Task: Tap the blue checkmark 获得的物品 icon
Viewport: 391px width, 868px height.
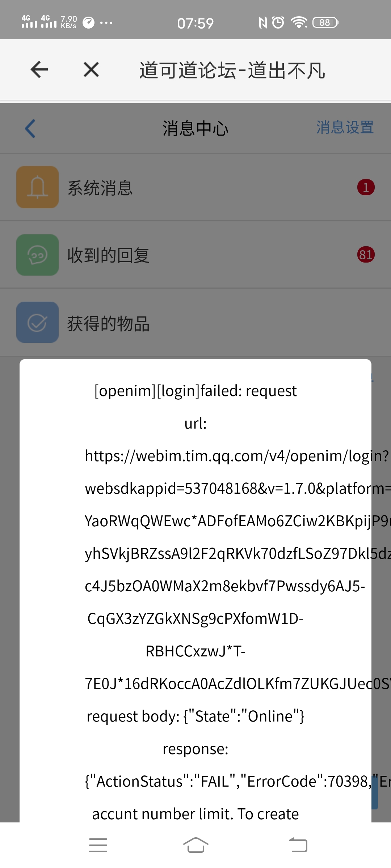Action: pos(37,322)
